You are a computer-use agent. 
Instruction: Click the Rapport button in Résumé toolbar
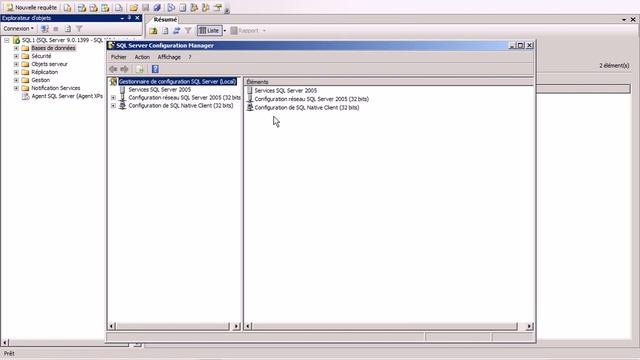click(x=244, y=31)
